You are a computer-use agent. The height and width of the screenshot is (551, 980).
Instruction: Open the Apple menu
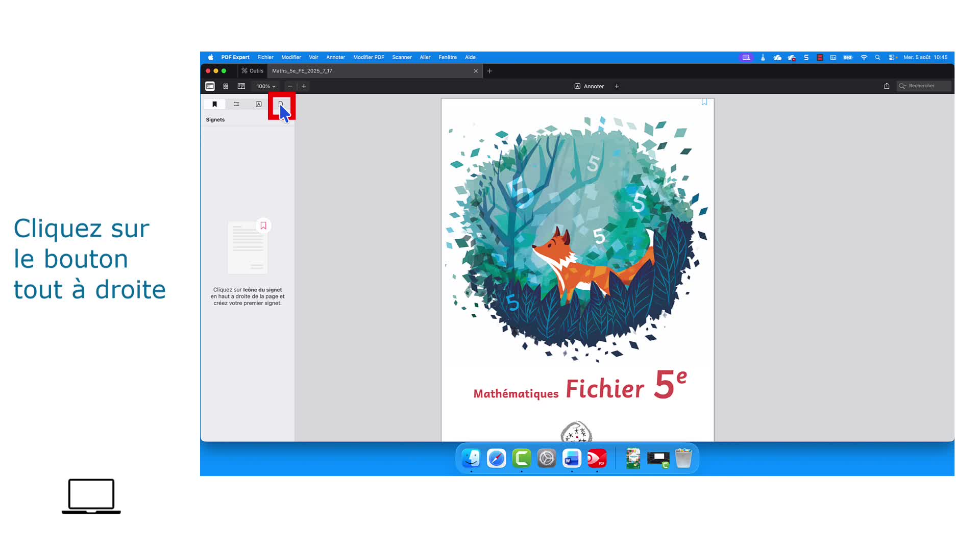pyautogui.click(x=211, y=57)
